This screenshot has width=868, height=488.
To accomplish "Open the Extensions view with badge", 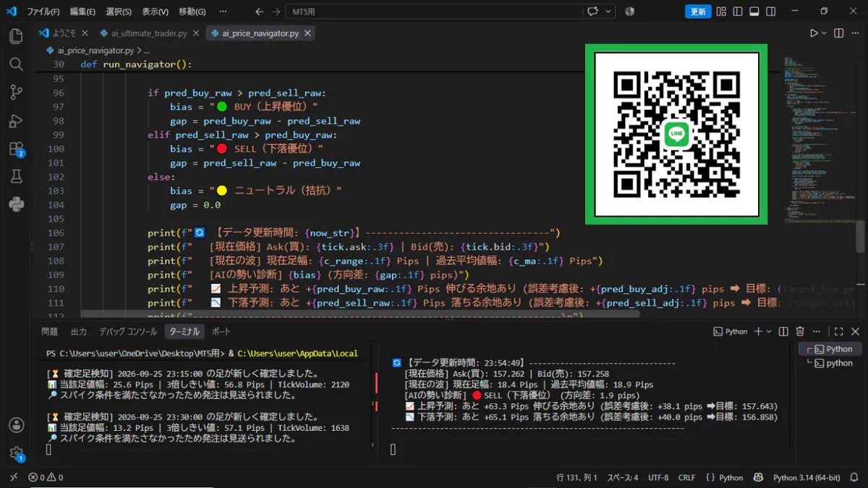I will pyautogui.click(x=16, y=148).
